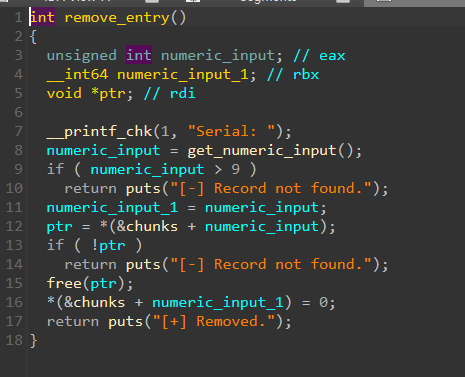The image size is (465, 377).
Task: Click the opening brace on line 2
Action: [x=33, y=36]
